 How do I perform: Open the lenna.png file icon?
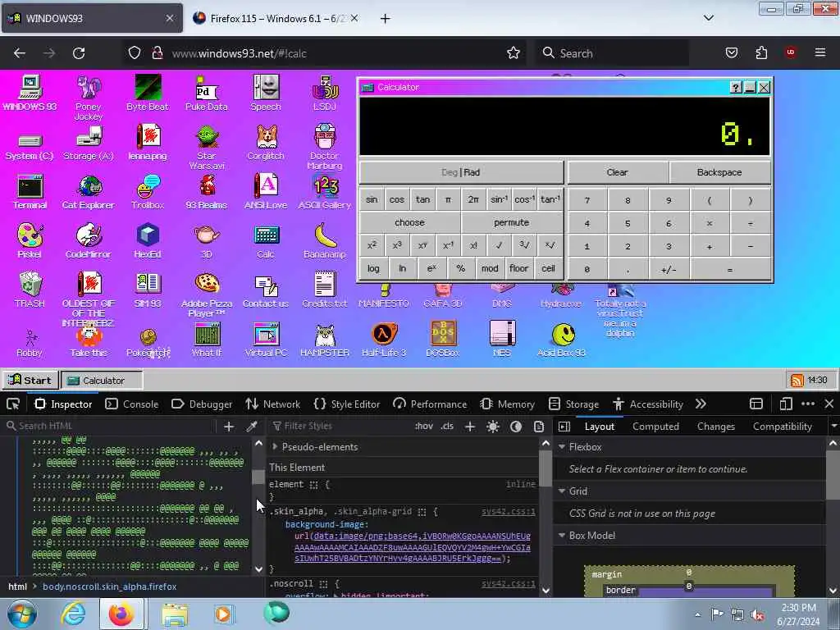[148, 143]
